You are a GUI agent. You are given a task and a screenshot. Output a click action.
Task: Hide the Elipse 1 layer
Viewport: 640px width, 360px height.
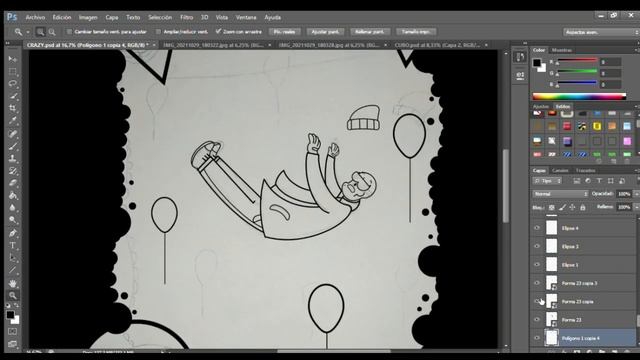pyautogui.click(x=537, y=265)
